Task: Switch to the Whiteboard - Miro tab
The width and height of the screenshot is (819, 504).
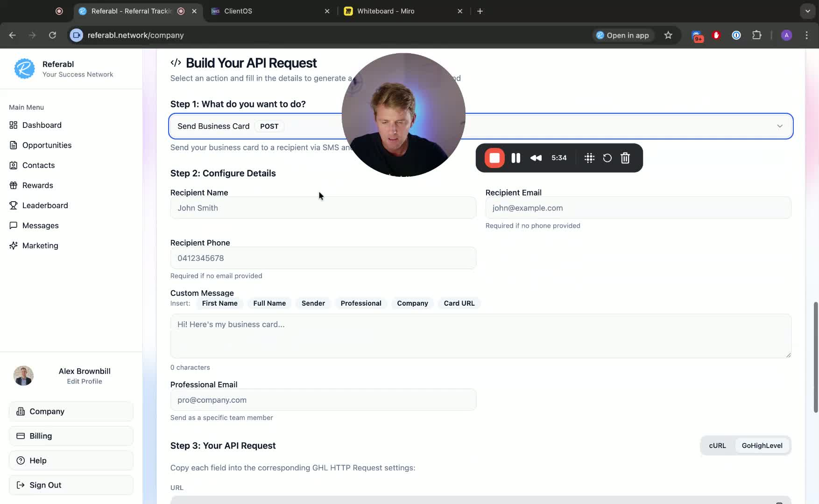Action: tap(403, 11)
